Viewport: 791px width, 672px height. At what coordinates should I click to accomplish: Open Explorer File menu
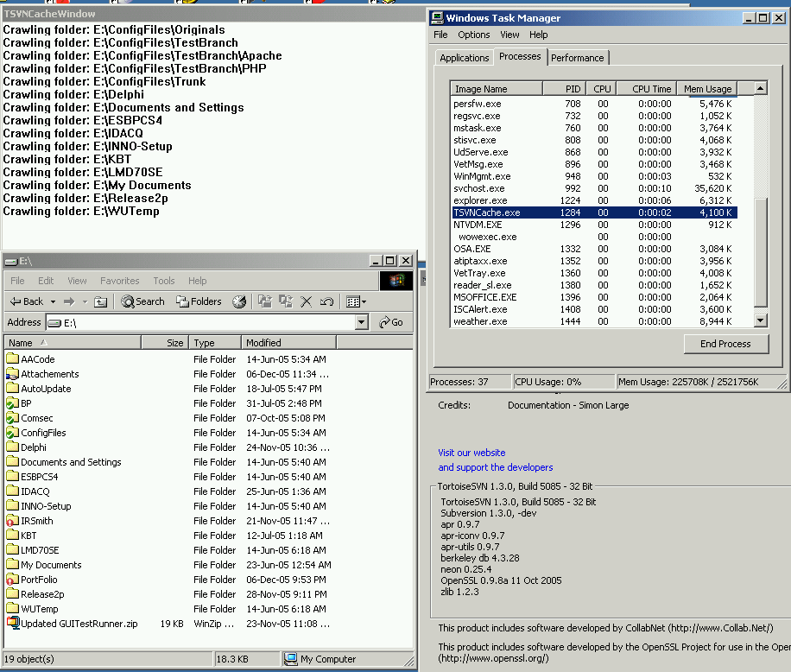pyautogui.click(x=17, y=281)
